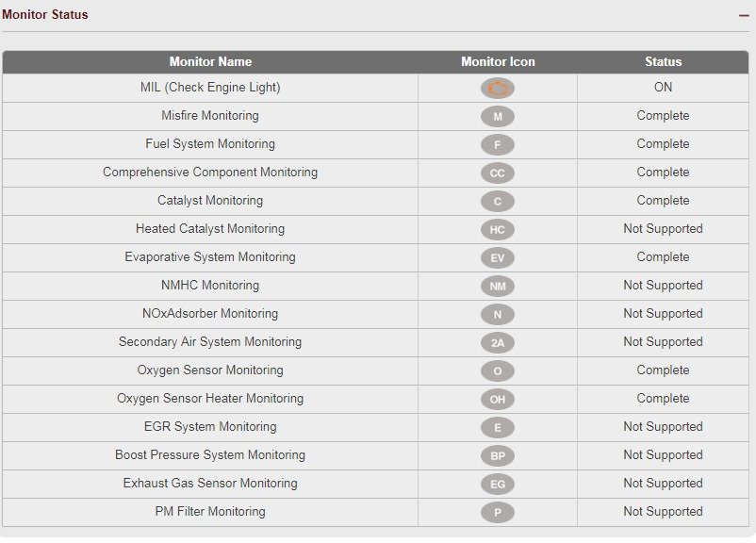Click the Status column header

pyautogui.click(x=663, y=61)
